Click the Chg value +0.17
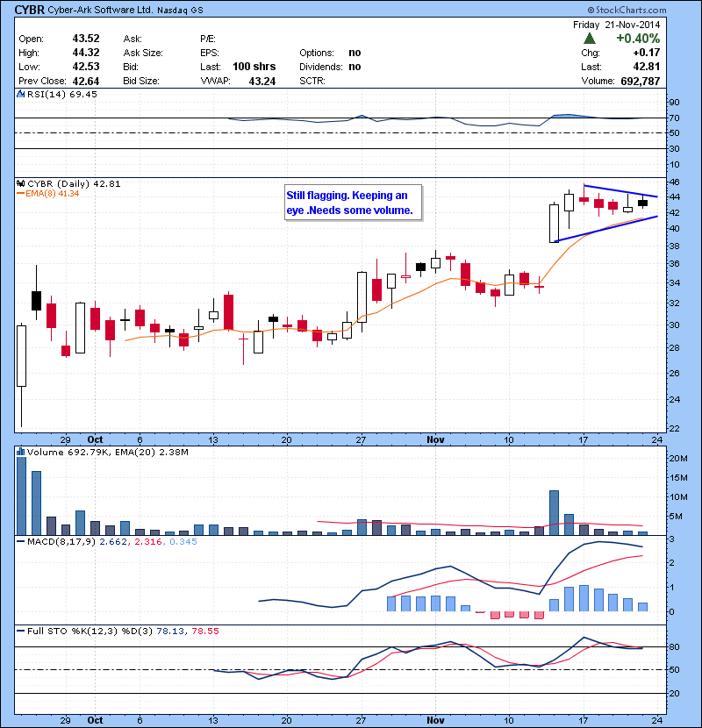The height and width of the screenshot is (728, 702). pos(647,53)
